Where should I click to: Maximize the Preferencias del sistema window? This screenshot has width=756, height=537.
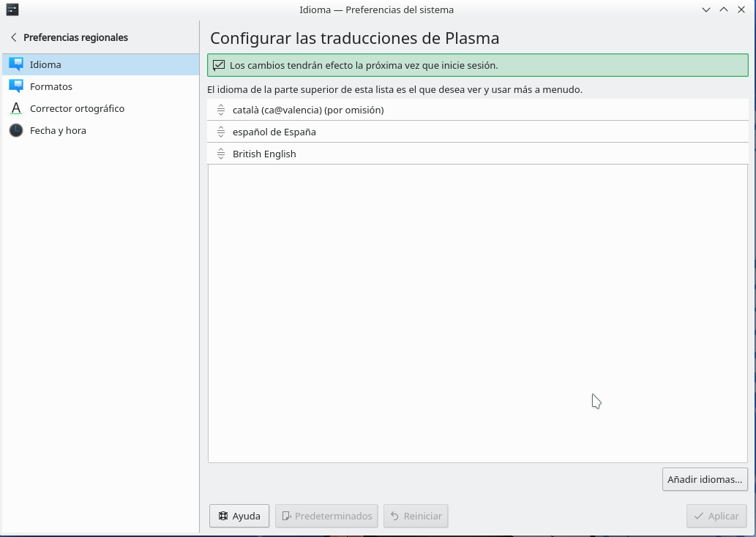724,10
